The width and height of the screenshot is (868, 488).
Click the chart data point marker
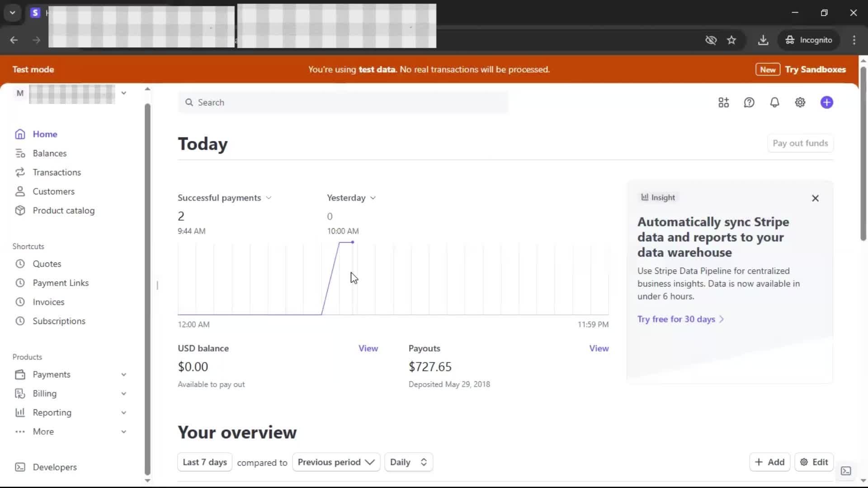point(353,242)
